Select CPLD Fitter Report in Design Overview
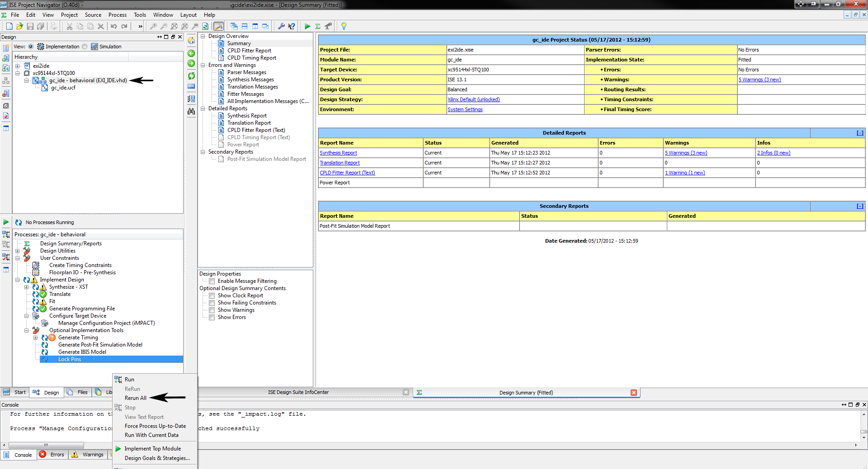 tap(249, 51)
